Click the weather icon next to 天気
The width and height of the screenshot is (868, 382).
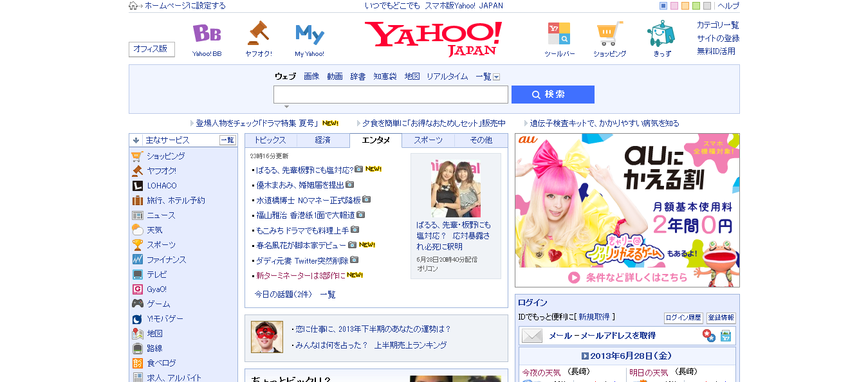(137, 230)
